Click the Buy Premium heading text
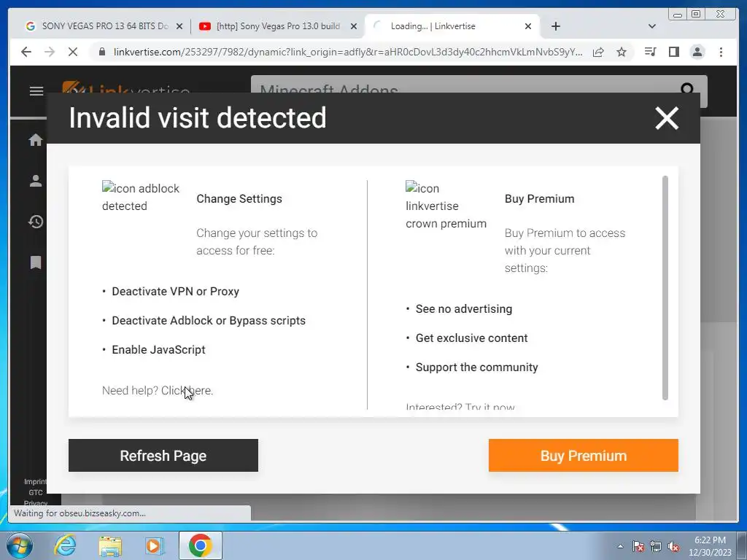The image size is (747, 560). pyautogui.click(x=539, y=198)
